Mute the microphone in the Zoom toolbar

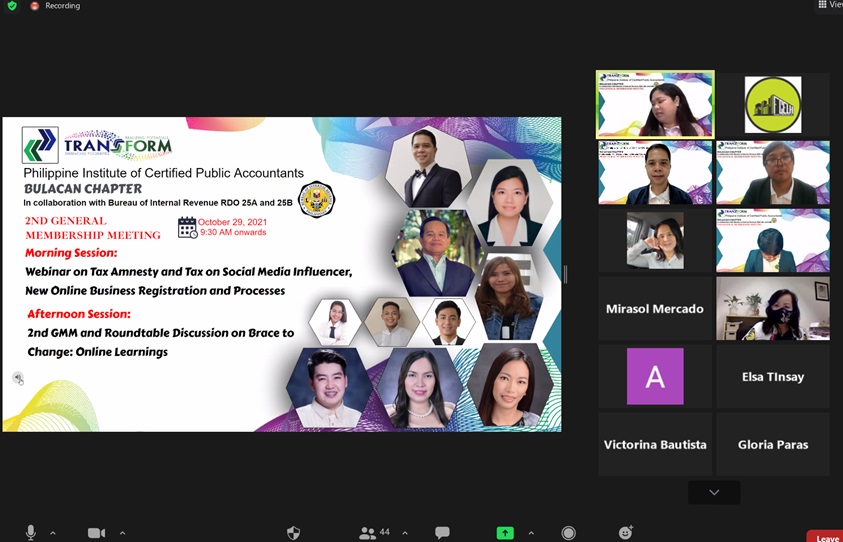pyautogui.click(x=31, y=532)
